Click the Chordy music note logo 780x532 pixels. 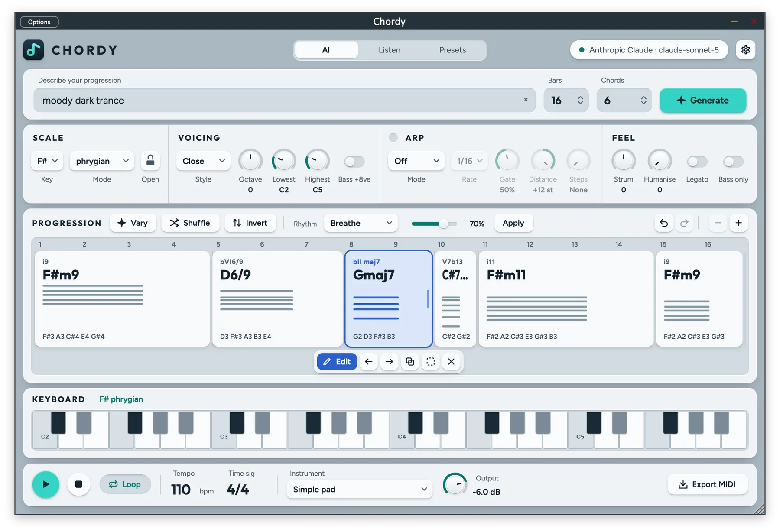coord(33,50)
